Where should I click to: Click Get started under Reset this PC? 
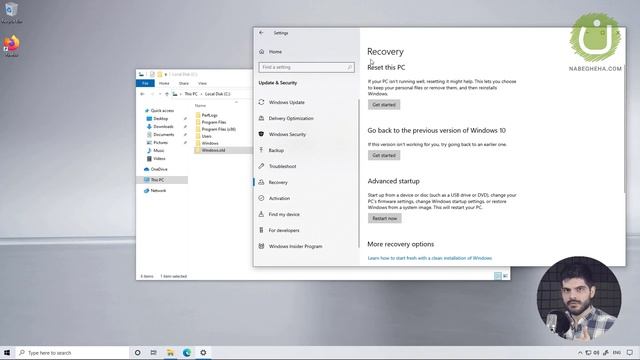(x=384, y=105)
